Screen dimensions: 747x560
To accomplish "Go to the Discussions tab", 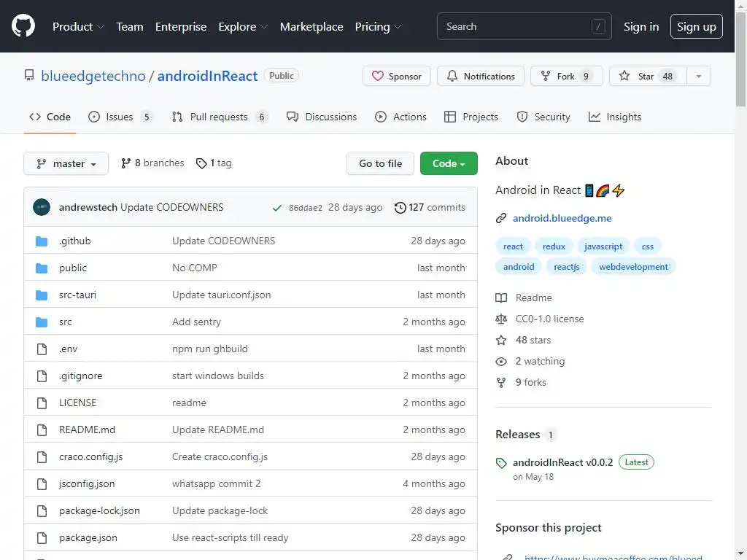I will (322, 117).
